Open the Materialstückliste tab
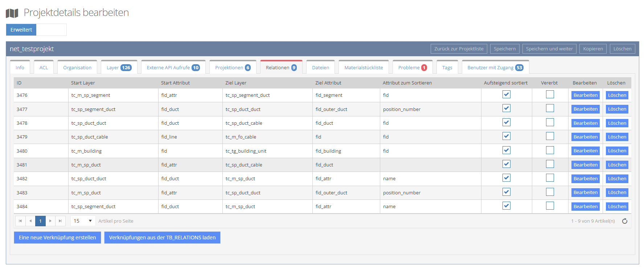Image resolution: width=644 pixels, height=272 pixels. click(364, 68)
